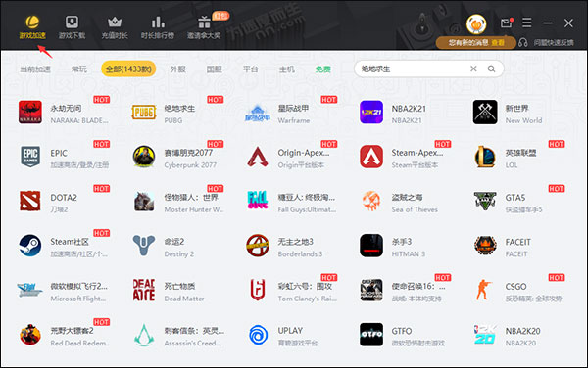
Task: Switch to the 平台 tab
Action: click(x=251, y=69)
